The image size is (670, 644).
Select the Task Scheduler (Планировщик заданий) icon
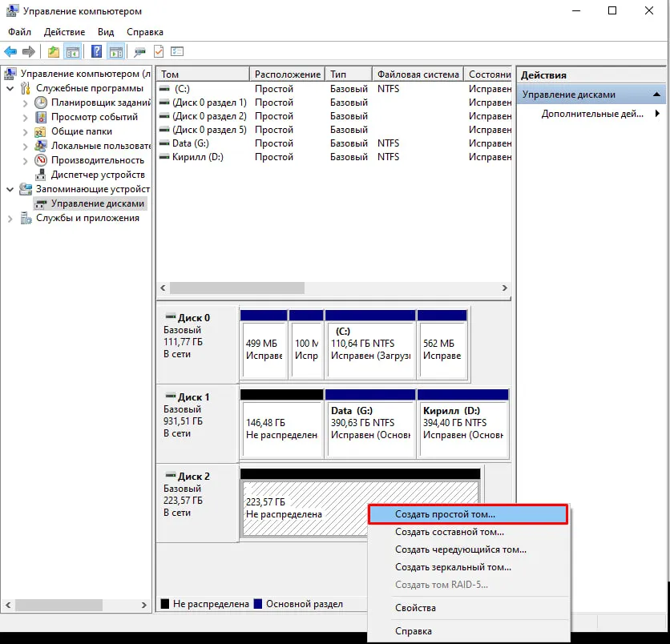pos(41,103)
